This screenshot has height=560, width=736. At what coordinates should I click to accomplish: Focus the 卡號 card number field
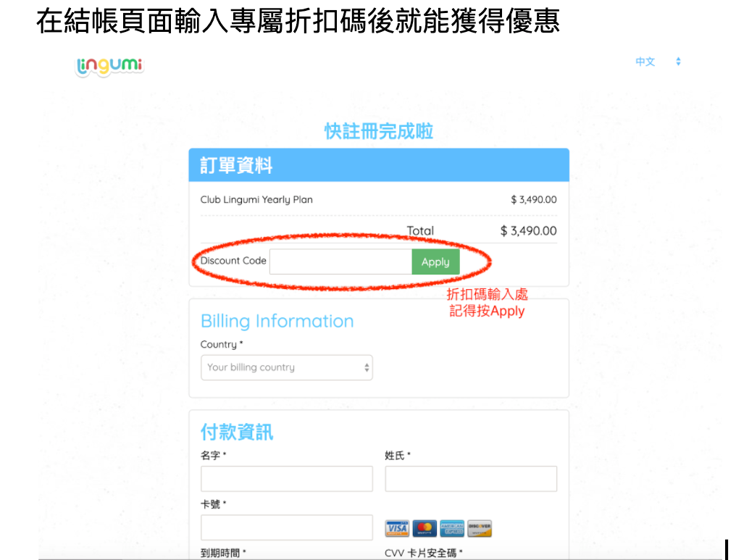coord(287,527)
